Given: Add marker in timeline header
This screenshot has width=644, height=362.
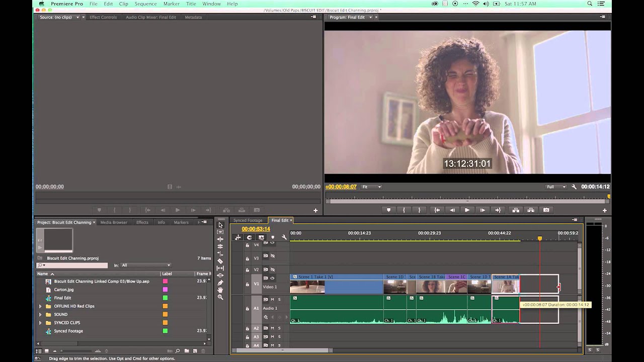Looking at the screenshot, I should point(273,237).
